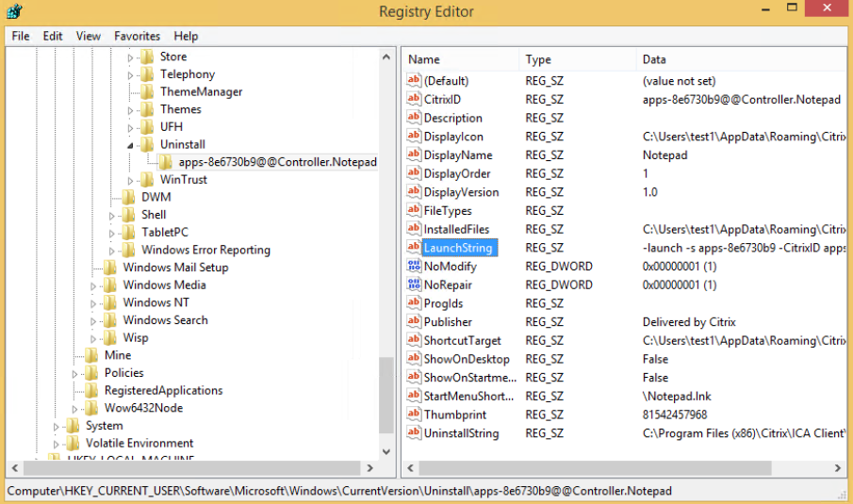Select the Windows Mail Setup key
The height and width of the screenshot is (504, 853).
[x=175, y=268]
